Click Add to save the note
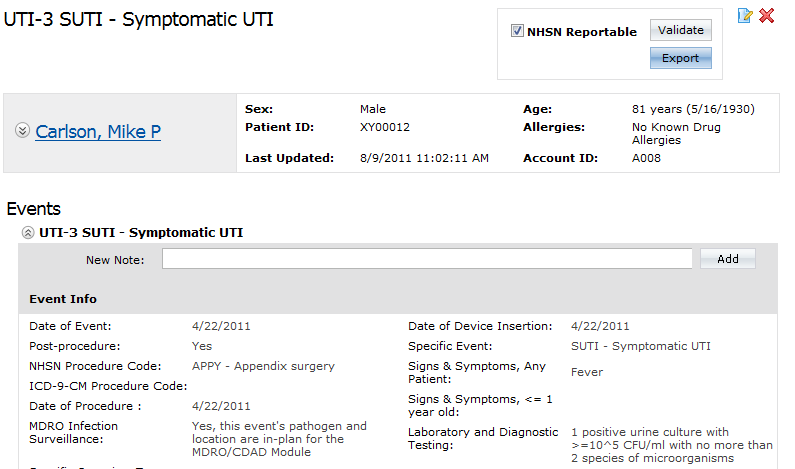Viewport: 795px width, 469px height. [728, 259]
